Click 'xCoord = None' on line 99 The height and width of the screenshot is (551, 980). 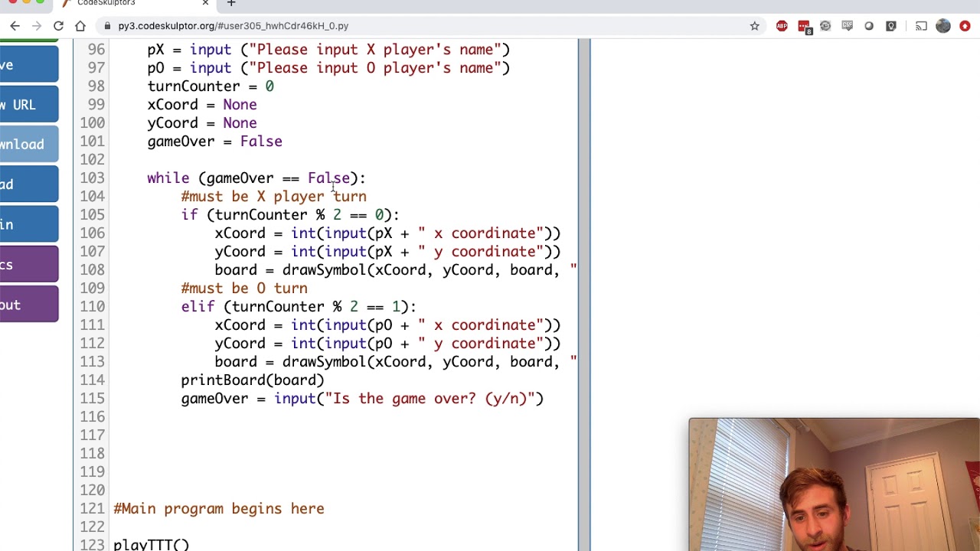pos(202,105)
